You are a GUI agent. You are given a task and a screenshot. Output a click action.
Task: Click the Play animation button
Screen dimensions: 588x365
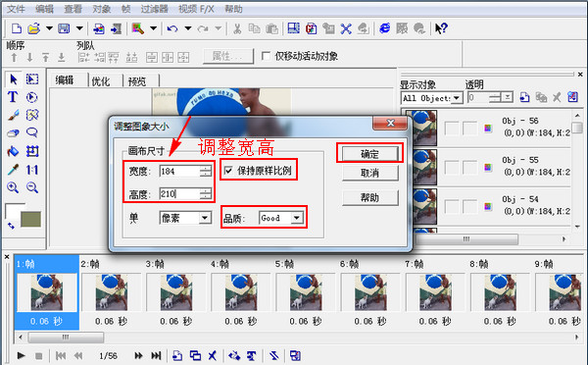click(21, 355)
